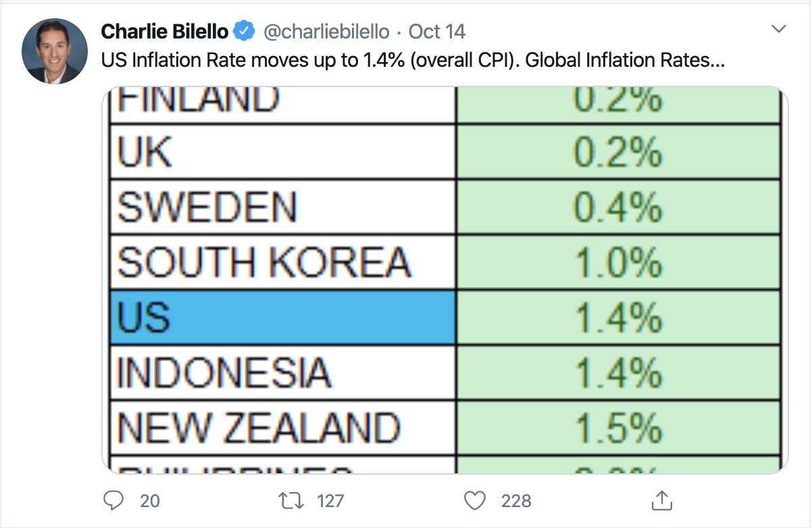Open Charlie Bilello's profile picture
Image resolution: width=812 pixels, height=528 pixels.
pyautogui.click(x=55, y=51)
